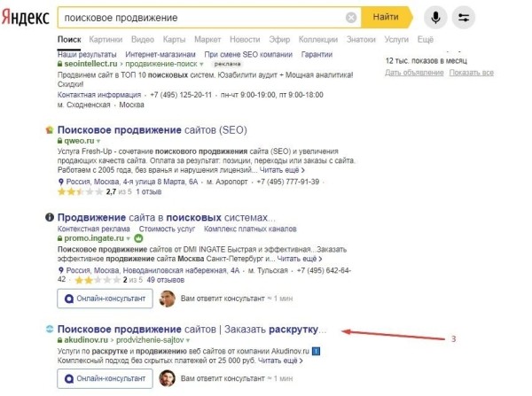
Task: Click consultant avatar in the promo.ingate.ru result
Action: point(168,299)
